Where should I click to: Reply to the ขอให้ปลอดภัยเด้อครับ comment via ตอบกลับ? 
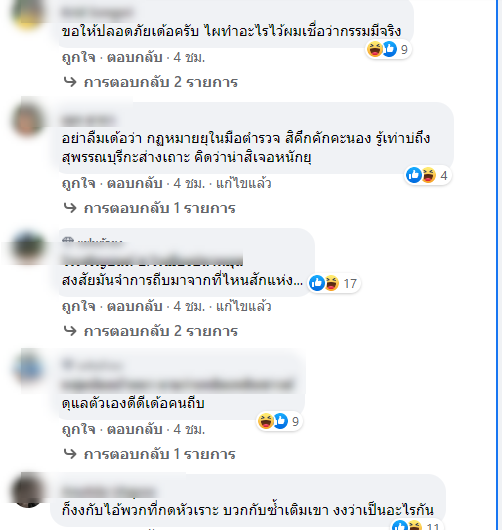coord(135,57)
